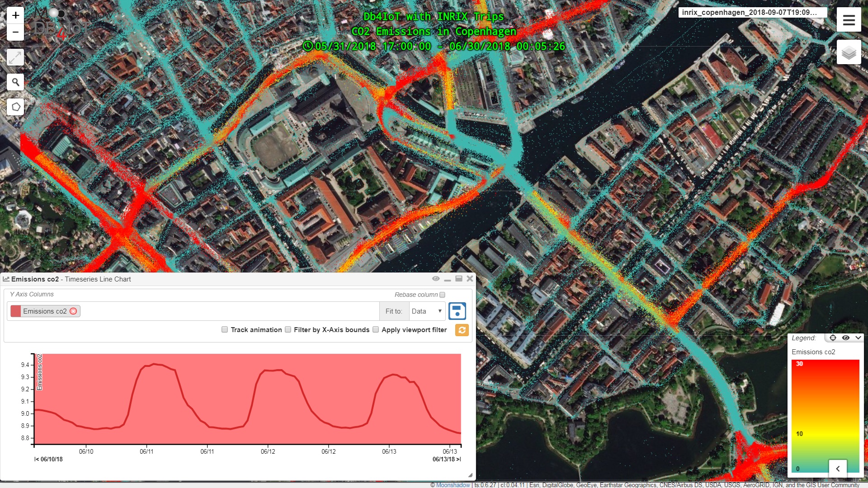Enable the Rebase column checkbox

pos(443,295)
